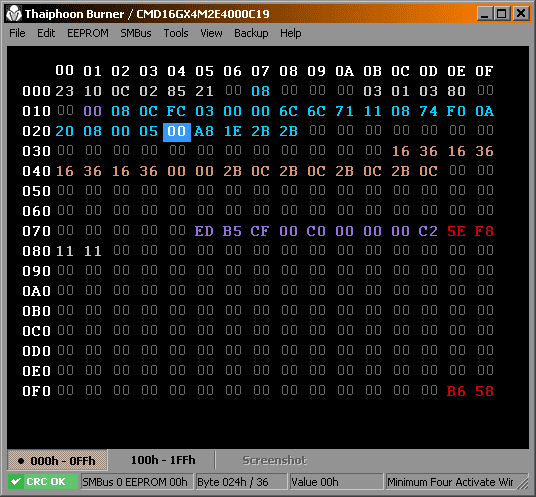
Task: Select red byte 5E in row 070
Action: pos(456,231)
